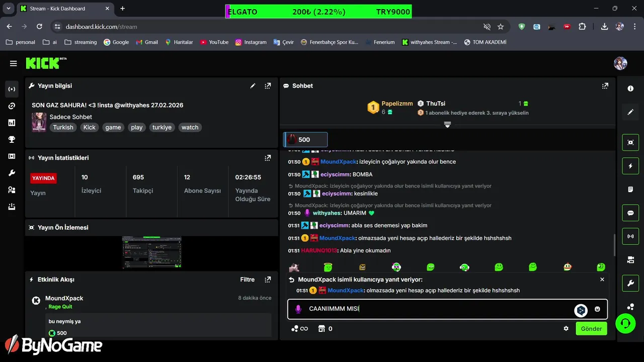Click the pinned 500 kicks message
This screenshot has height=362, width=644.
[x=305, y=140]
